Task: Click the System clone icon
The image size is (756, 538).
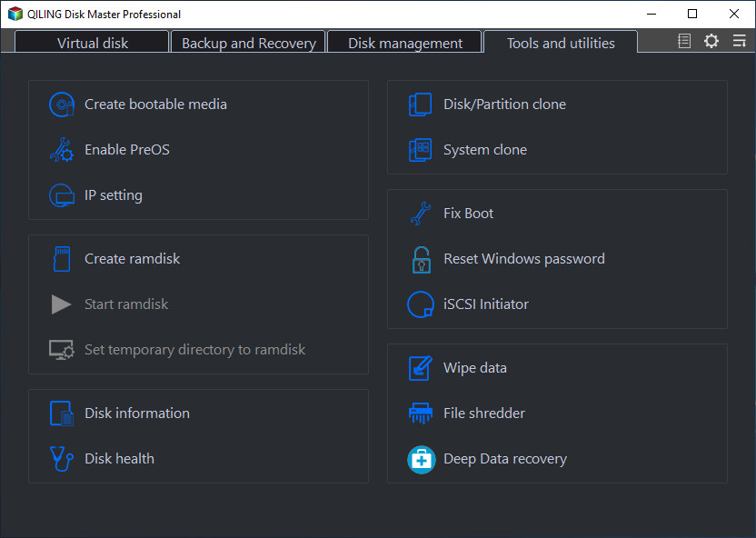Action: pyautogui.click(x=421, y=150)
